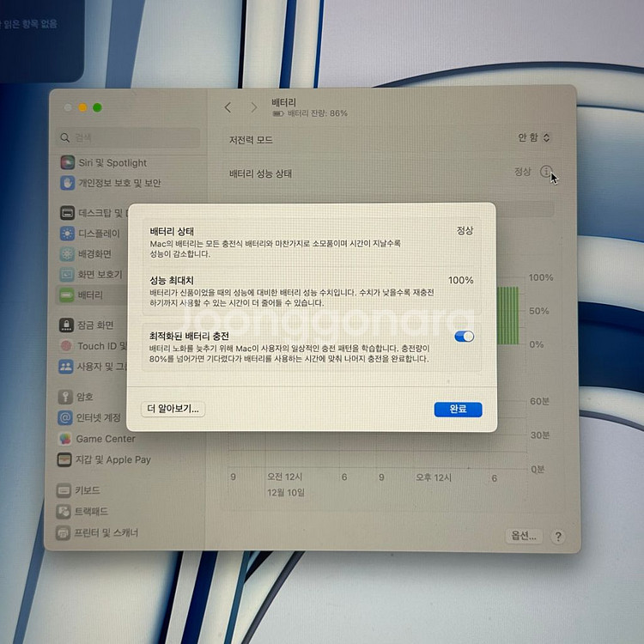Click the green battery level chart bars

pyautogui.click(x=507, y=315)
